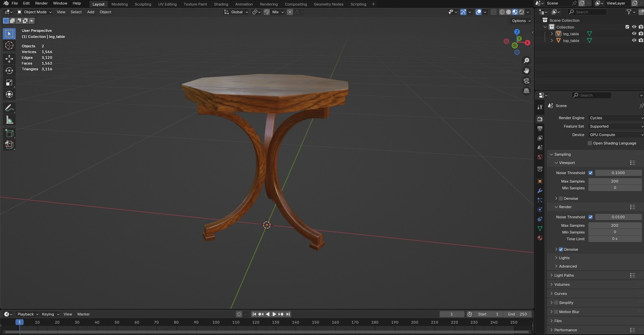Select the Annotate tool

[x=9, y=108]
